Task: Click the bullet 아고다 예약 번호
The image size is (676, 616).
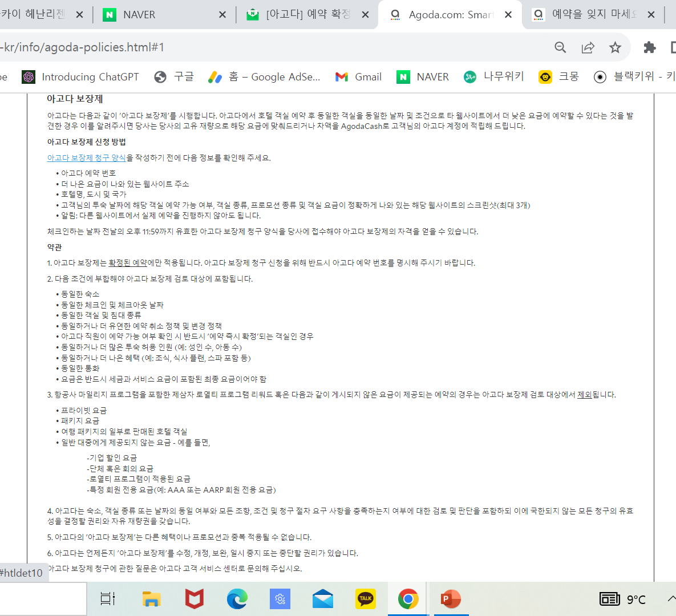Action: (88, 173)
